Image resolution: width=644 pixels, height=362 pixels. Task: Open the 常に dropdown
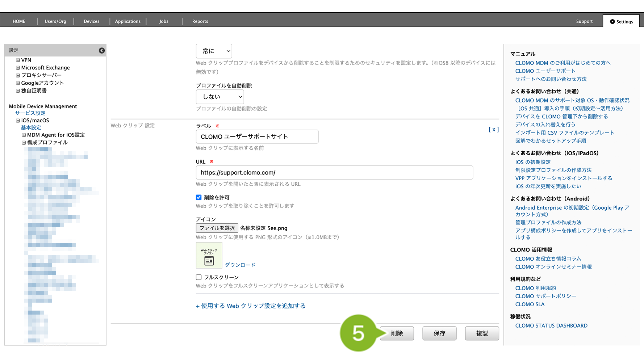click(214, 51)
